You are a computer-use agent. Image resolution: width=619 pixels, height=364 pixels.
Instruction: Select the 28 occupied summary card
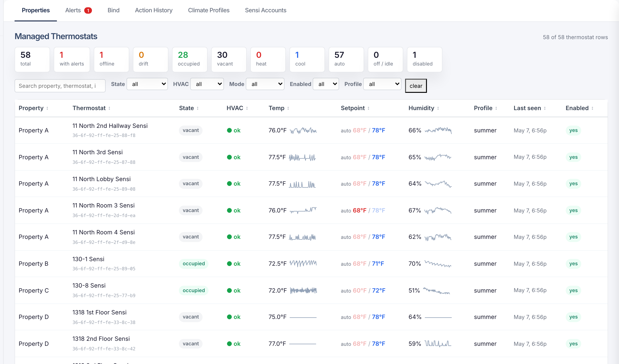[190, 59]
